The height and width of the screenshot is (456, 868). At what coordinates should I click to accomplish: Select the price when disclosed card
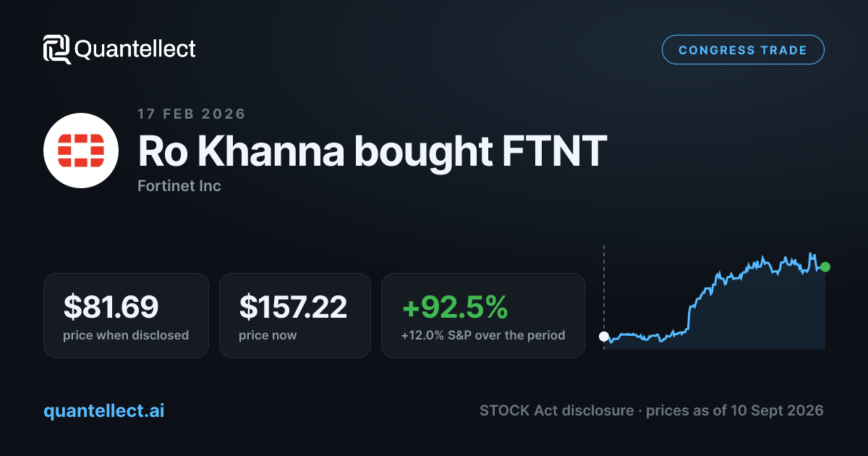point(126,315)
